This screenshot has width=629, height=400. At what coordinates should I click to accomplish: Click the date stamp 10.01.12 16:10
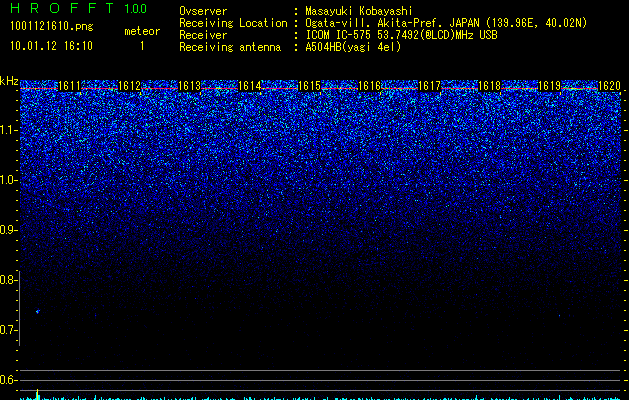[x=51, y=46]
